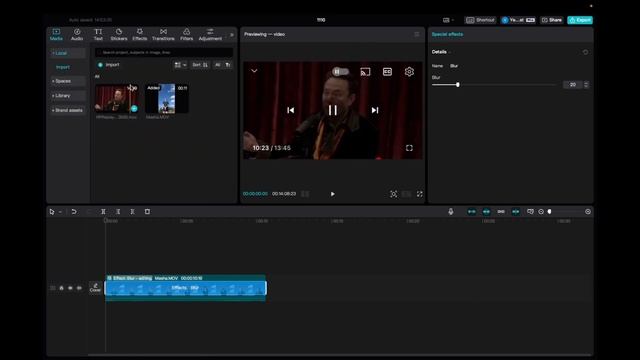Expand the Spaces section
This screenshot has width=640, height=360.
pos(68,81)
